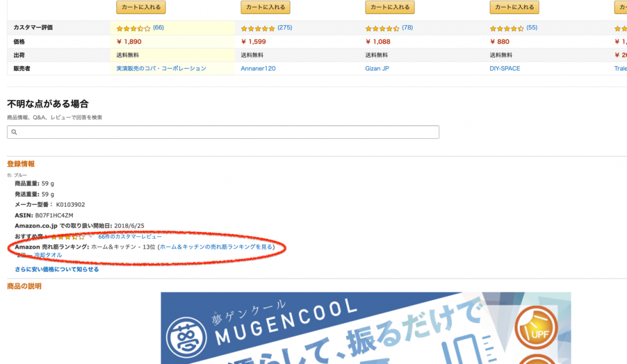
Task: Select the メーカー型番 K0103902 text
Action: click(x=50, y=204)
